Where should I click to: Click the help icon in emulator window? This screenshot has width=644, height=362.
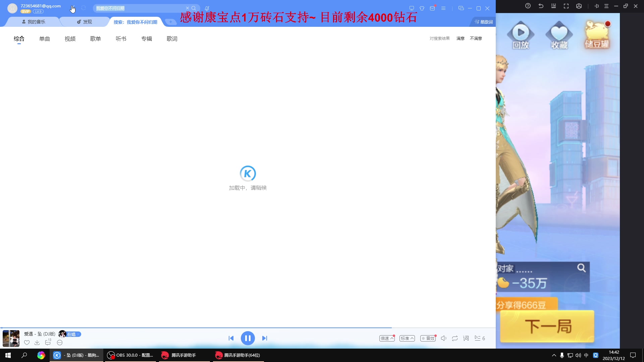point(528,6)
